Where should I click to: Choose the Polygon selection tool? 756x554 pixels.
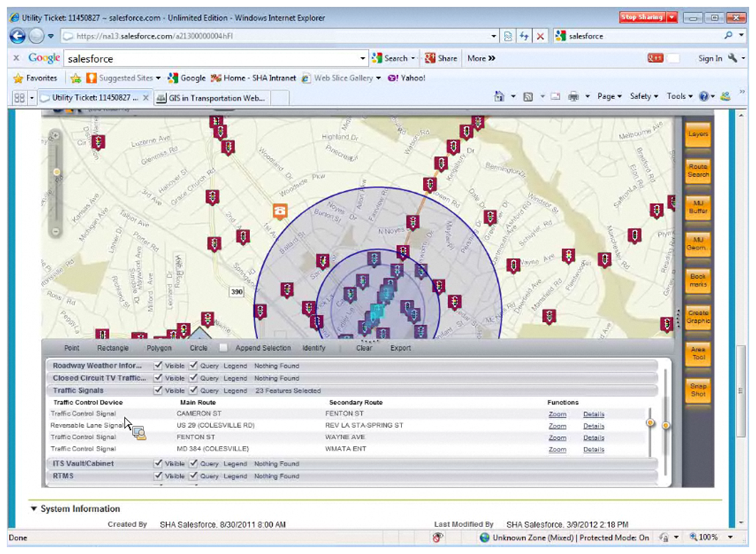(x=159, y=348)
